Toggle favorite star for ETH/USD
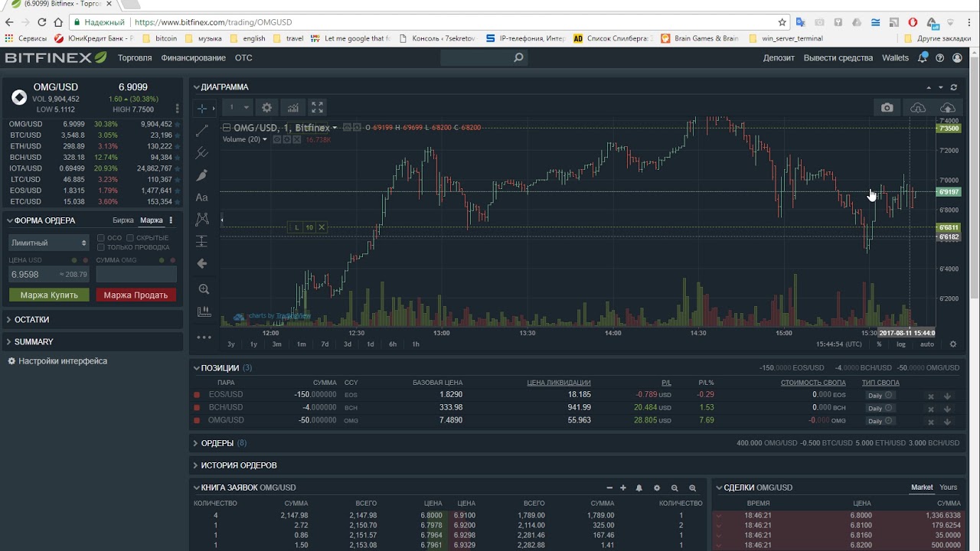The height and width of the screenshot is (551, 980). (178, 146)
